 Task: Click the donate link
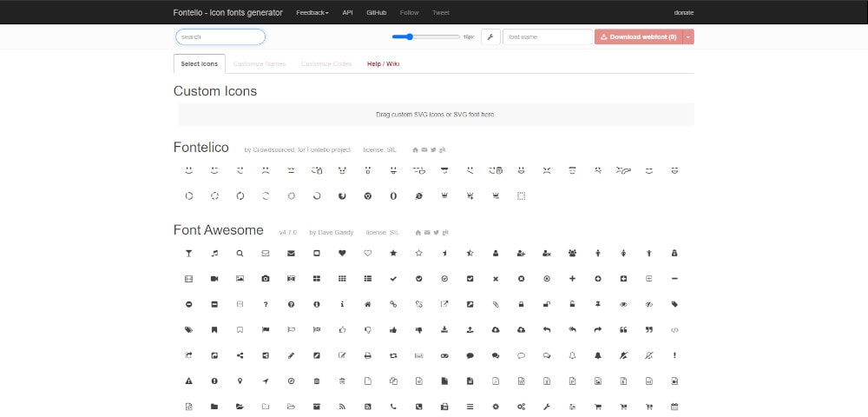pyautogui.click(x=684, y=13)
